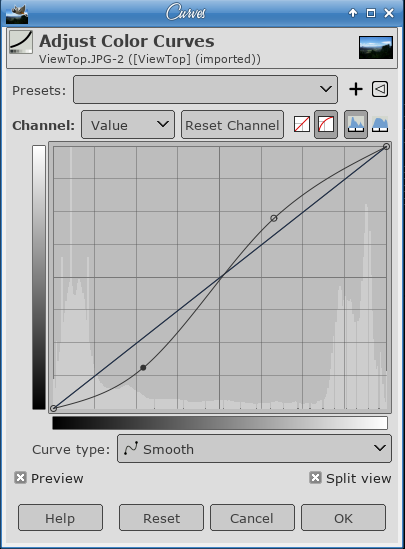Switch to linear light adjustment icon
405x549 pixels.
(x=302, y=124)
